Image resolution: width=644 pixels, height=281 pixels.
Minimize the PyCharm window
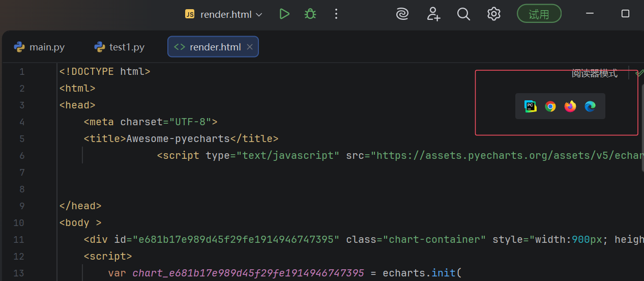590,13
